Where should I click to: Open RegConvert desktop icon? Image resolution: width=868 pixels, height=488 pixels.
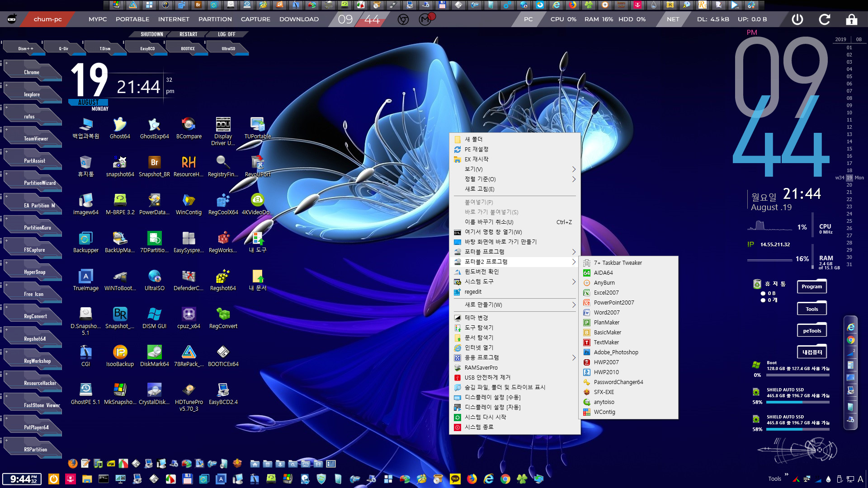(223, 318)
